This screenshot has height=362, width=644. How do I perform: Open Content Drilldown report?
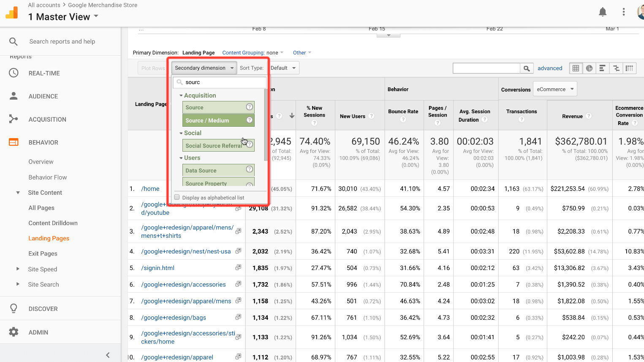(53, 223)
